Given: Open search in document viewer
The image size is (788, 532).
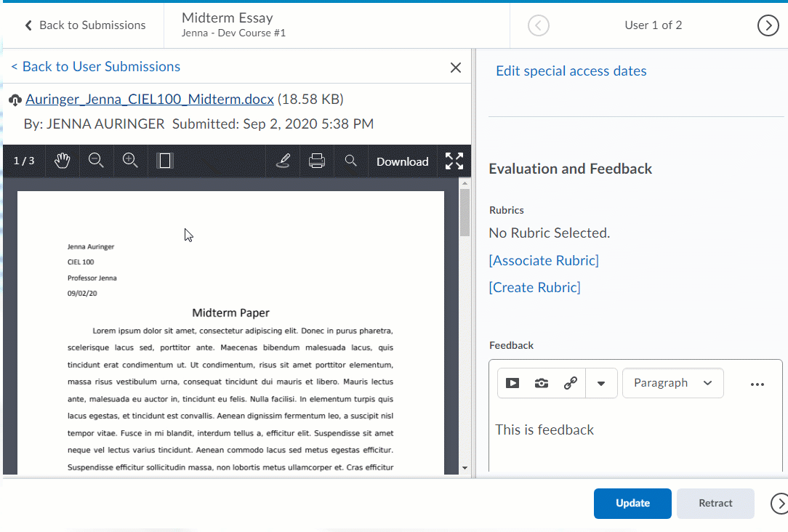Looking at the screenshot, I should [x=351, y=161].
